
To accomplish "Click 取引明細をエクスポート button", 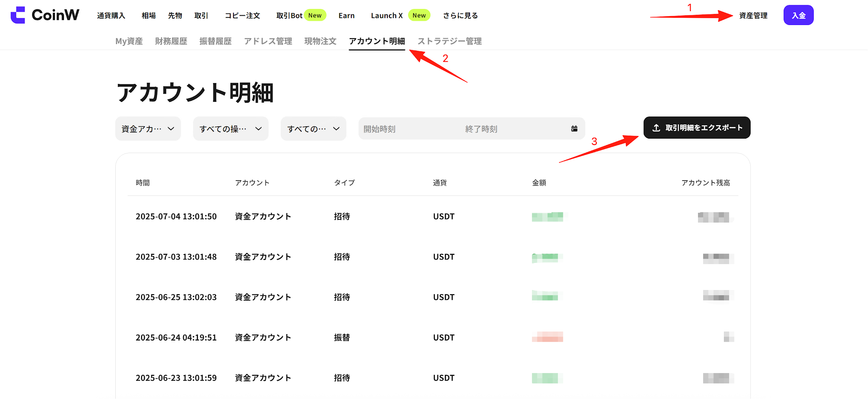I will click(x=697, y=128).
